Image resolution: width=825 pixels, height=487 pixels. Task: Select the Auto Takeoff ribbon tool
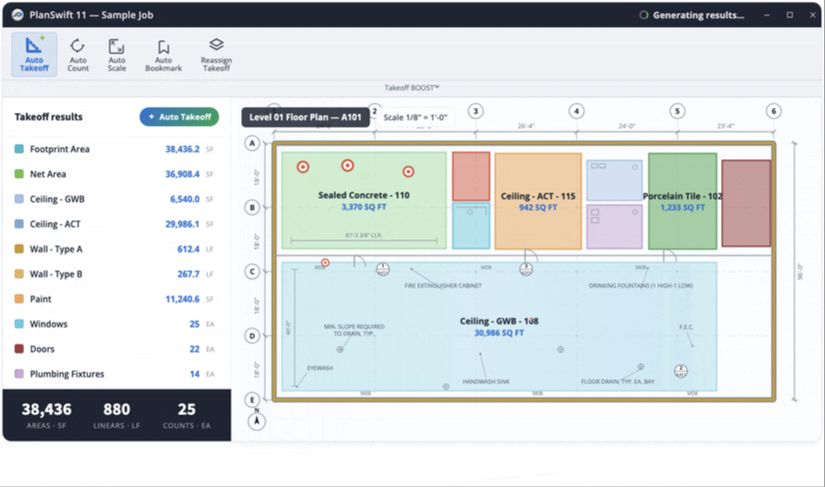coord(34,54)
